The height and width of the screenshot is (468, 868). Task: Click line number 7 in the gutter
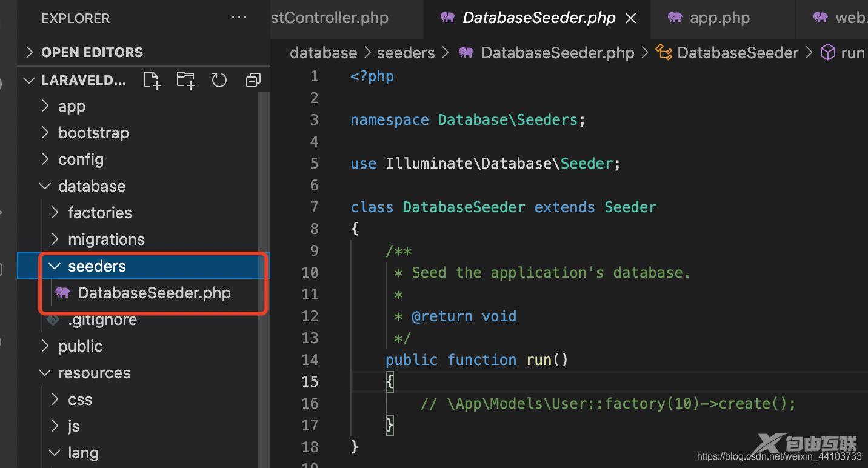[x=314, y=207]
